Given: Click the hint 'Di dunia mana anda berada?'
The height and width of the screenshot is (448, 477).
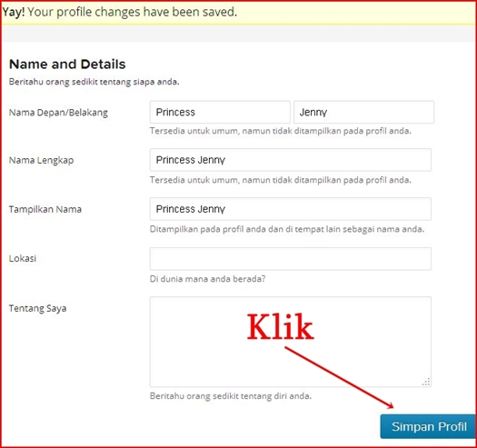Looking at the screenshot, I should point(207,279).
